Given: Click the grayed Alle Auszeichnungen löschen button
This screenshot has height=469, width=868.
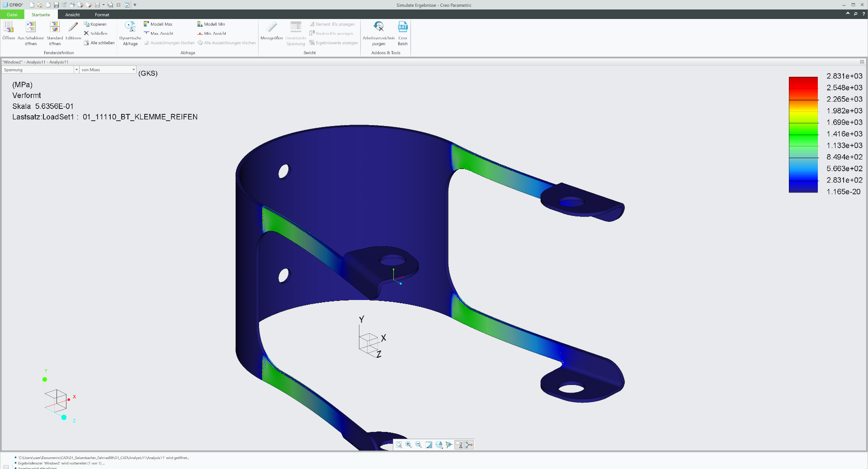Looking at the screenshot, I should [x=227, y=43].
